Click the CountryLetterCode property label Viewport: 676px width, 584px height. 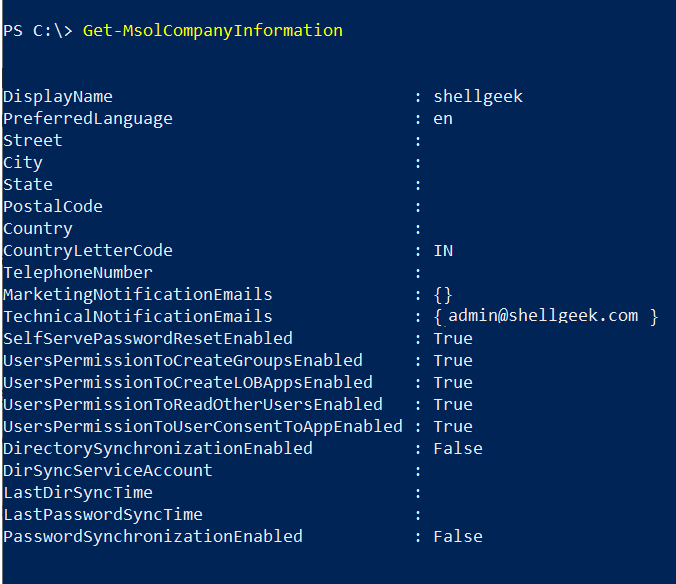pyautogui.click(x=88, y=251)
